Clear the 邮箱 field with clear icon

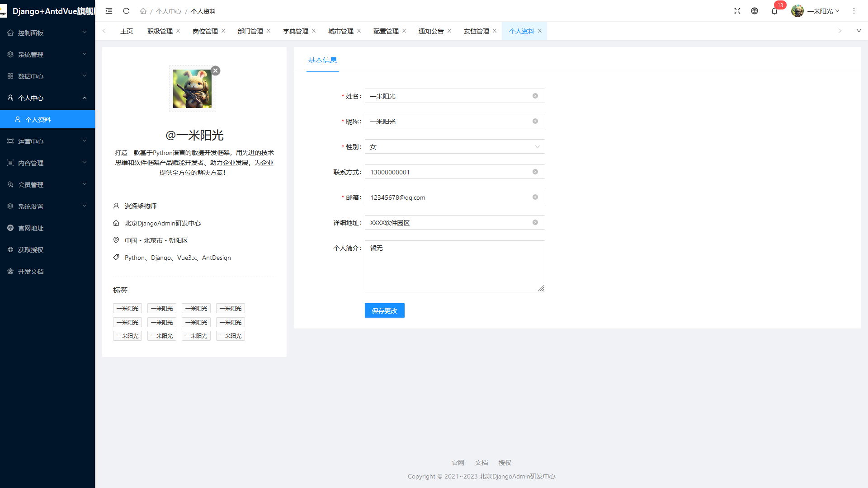tap(535, 197)
